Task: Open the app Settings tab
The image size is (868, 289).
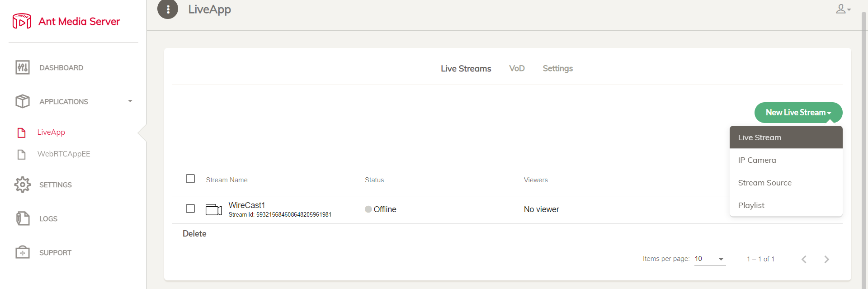Action: [x=558, y=68]
